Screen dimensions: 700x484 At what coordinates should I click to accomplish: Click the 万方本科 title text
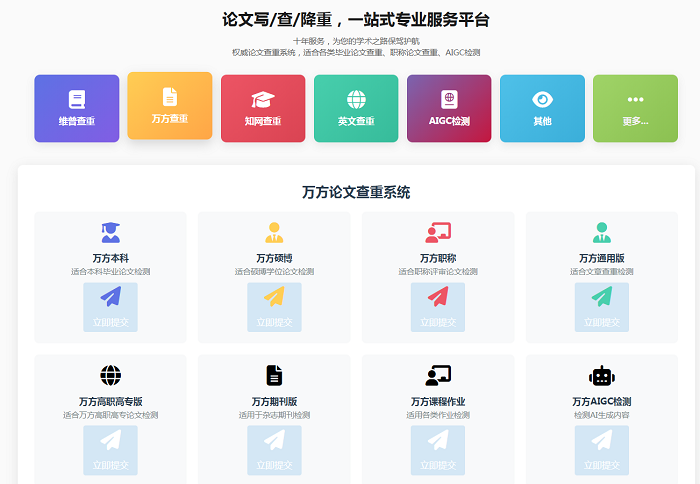tap(111, 259)
